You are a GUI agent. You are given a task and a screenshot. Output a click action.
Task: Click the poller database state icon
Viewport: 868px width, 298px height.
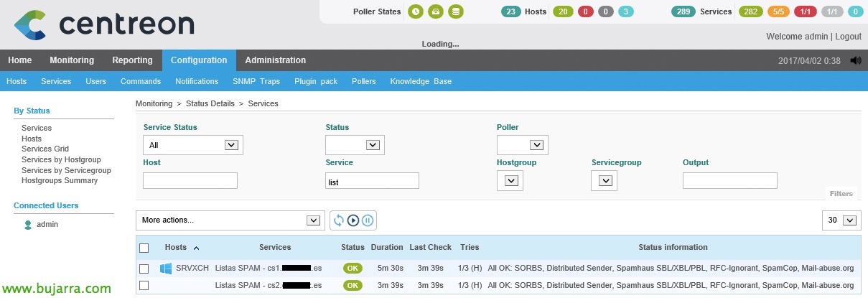coord(455,11)
